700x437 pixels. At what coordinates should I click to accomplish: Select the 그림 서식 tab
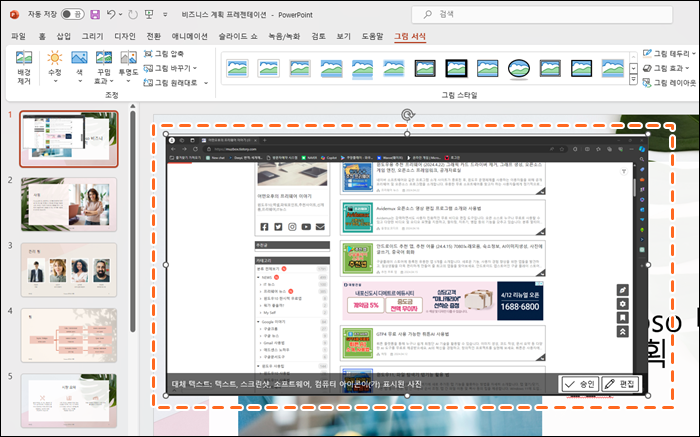pyautogui.click(x=410, y=36)
